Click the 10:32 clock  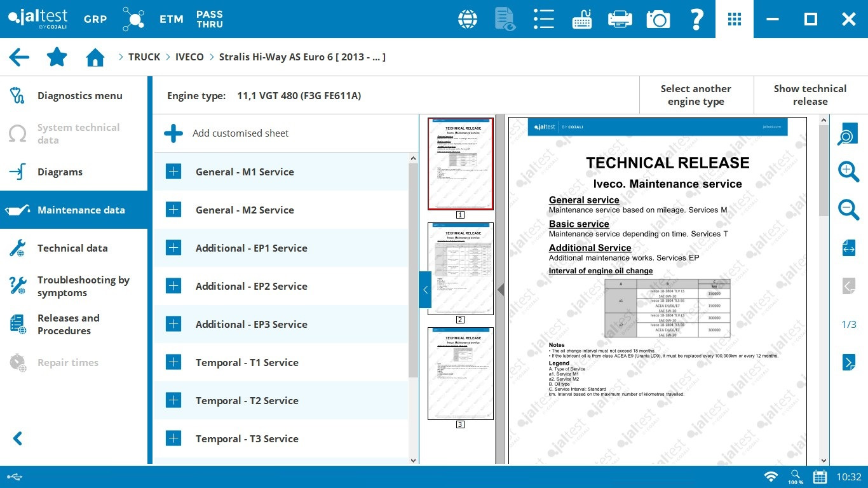(849, 477)
